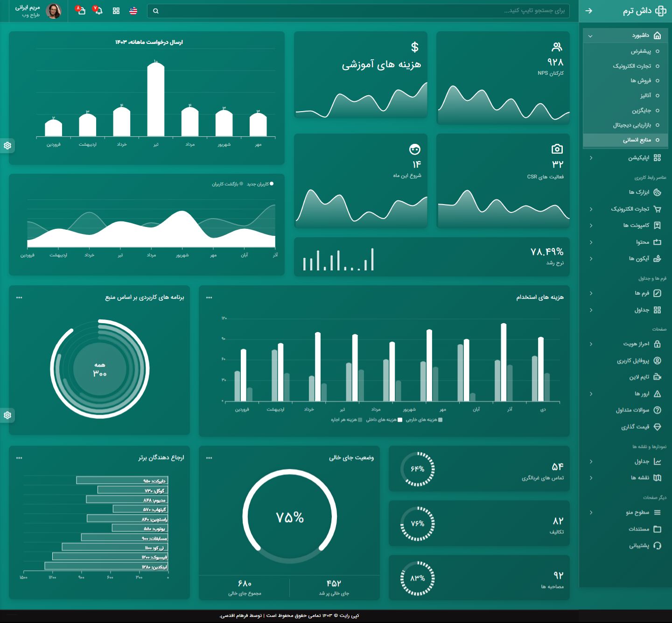Screen dimensions: 672x623
Task: Collapse the داشبورد menu chevron
Action: click(x=590, y=36)
